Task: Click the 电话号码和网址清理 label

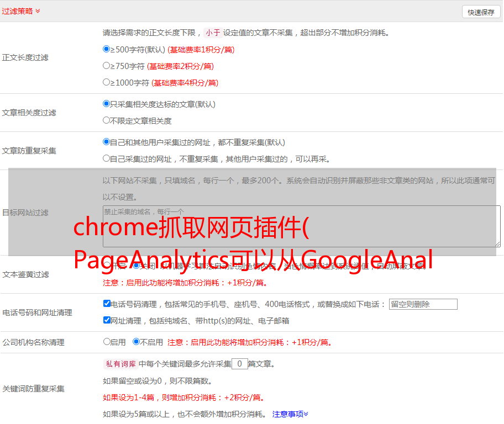Action: pos(37,312)
